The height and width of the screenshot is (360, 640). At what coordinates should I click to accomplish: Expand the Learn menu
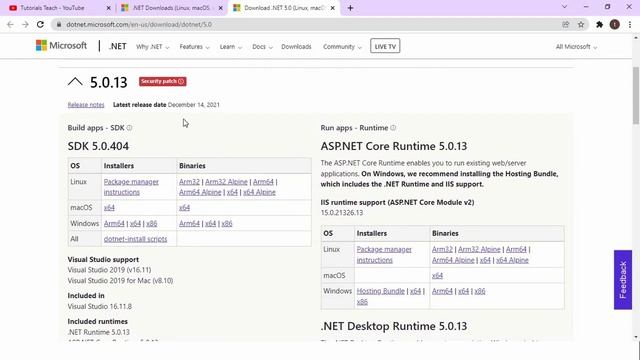pos(231,47)
